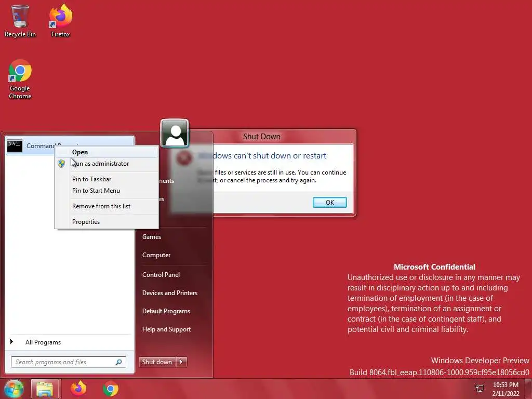Viewport: 532px width, 399px height.
Task: Open the Recycle Bin desktop icon
Action: tap(20, 21)
